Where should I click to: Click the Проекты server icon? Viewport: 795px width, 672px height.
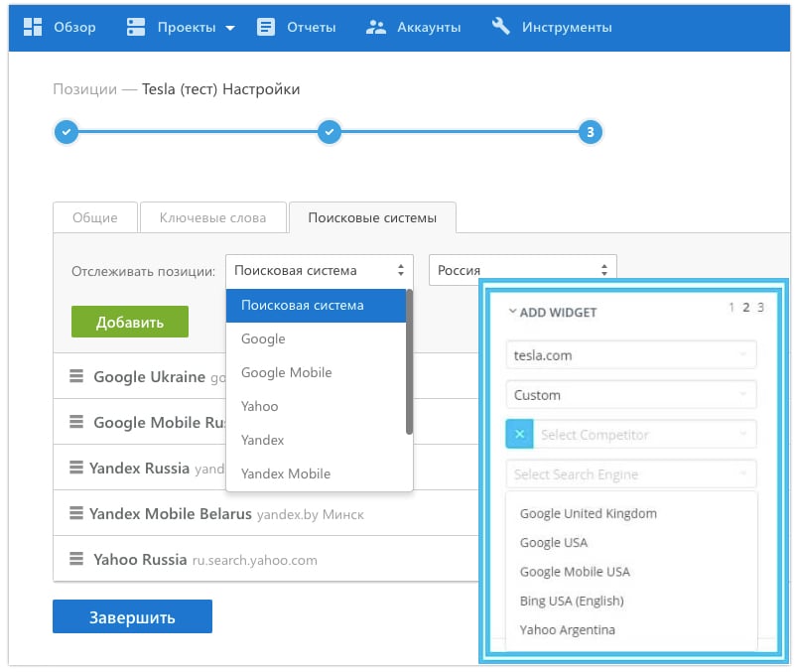point(136,27)
